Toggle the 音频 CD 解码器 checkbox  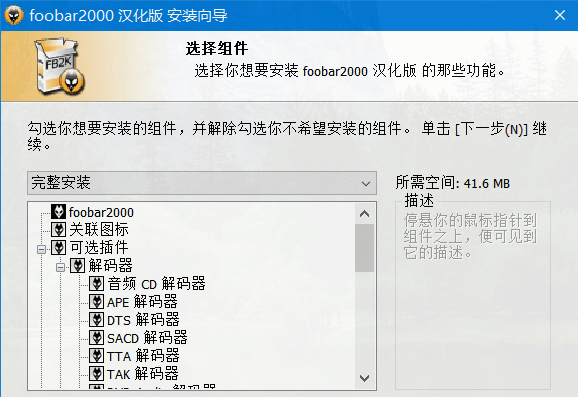point(97,283)
